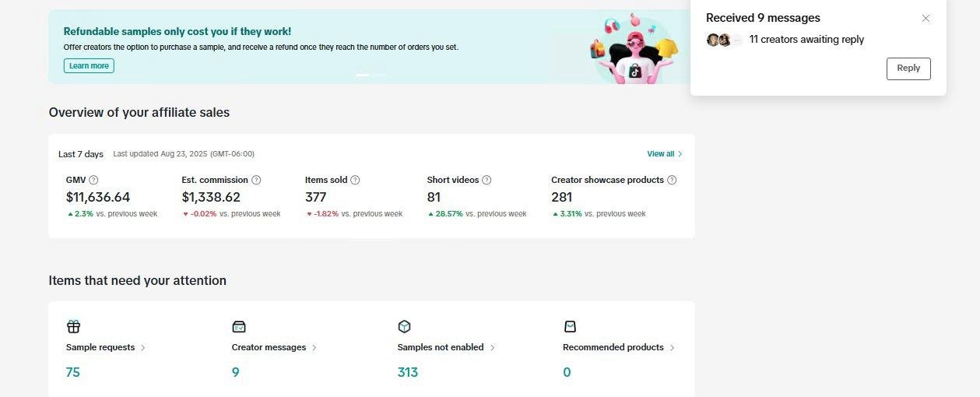Screen dimensions: 980x397
Task: Click the Samples not enabled box icon
Action: (x=404, y=326)
